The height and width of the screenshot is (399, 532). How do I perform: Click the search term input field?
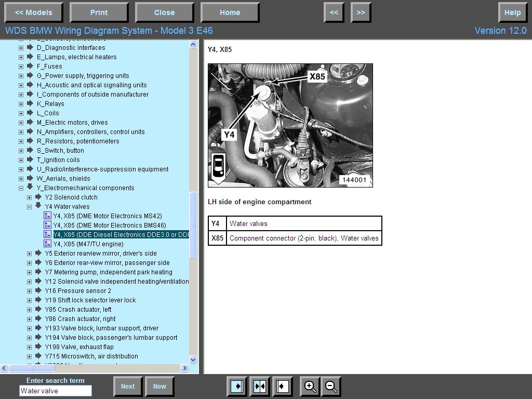click(x=56, y=391)
